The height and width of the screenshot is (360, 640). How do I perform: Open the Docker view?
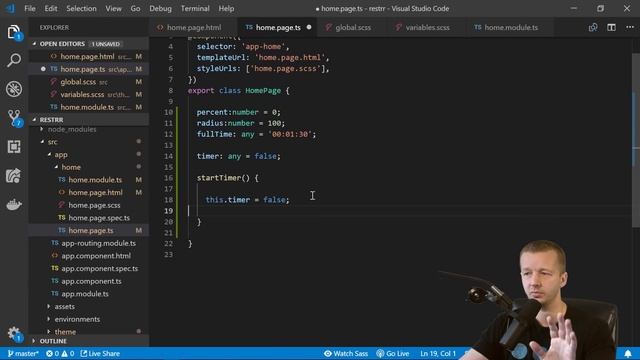[x=14, y=204]
